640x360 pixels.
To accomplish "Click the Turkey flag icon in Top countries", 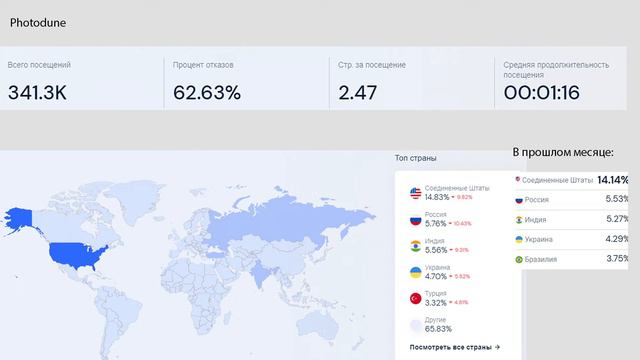I will coord(416,298).
